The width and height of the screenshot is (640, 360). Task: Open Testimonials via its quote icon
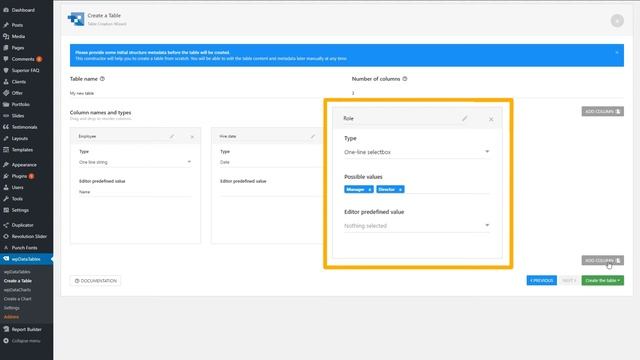6,127
